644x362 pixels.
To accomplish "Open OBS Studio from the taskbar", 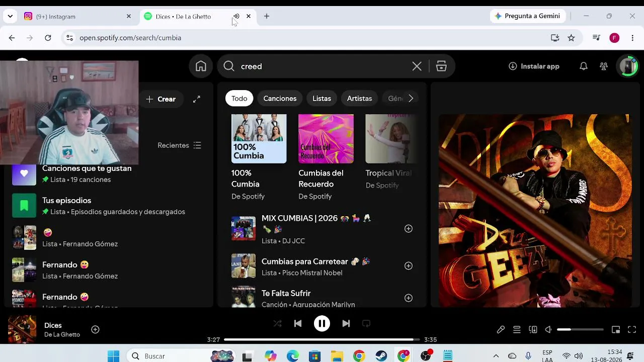I will 426,356.
